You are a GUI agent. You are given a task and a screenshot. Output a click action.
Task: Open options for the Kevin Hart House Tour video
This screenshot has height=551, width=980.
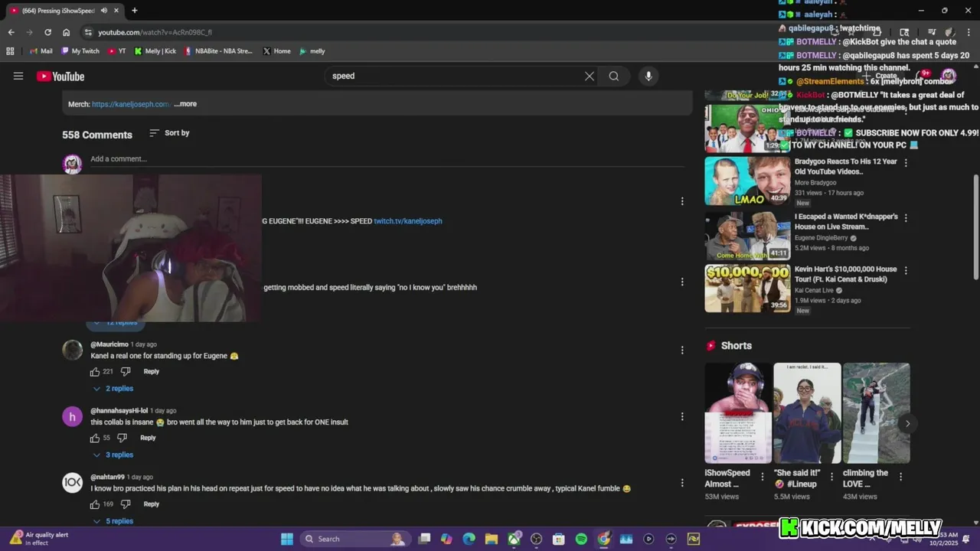point(906,271)
